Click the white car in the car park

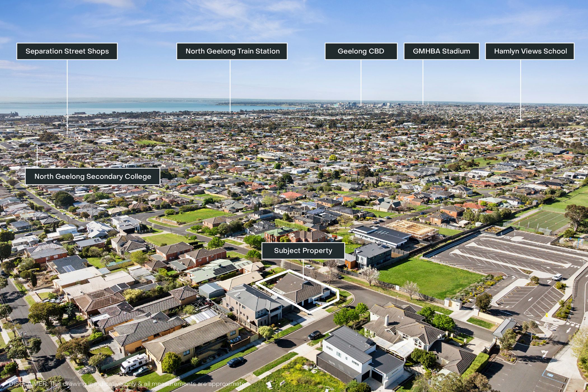[557, 277]
